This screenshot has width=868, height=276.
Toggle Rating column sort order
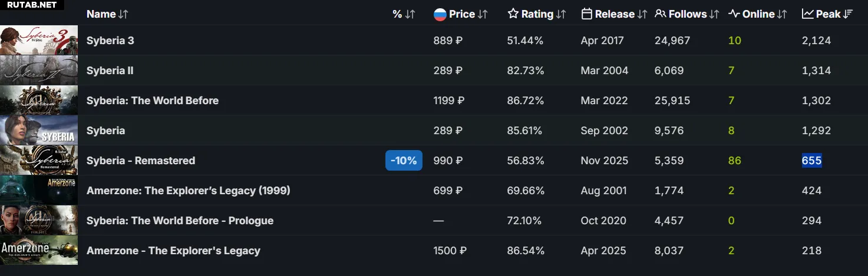click(x=561, y=14)
